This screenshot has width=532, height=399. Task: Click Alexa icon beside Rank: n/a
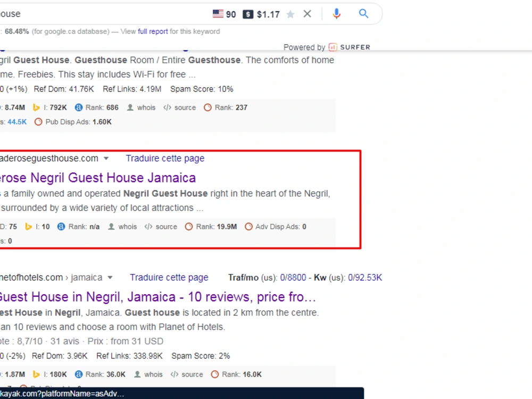[61, 227]
